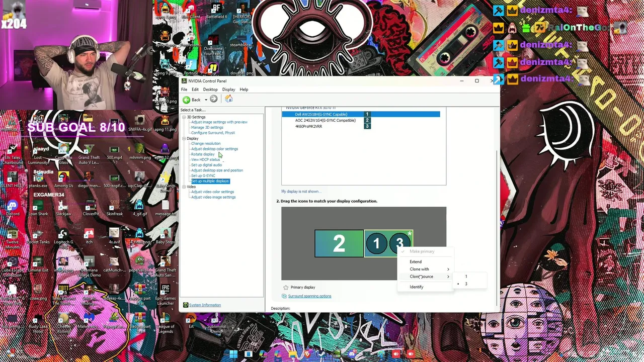Click the Forward arrow toolbar icon
This screenshot has height=362, width=644.
click(213, 100)
